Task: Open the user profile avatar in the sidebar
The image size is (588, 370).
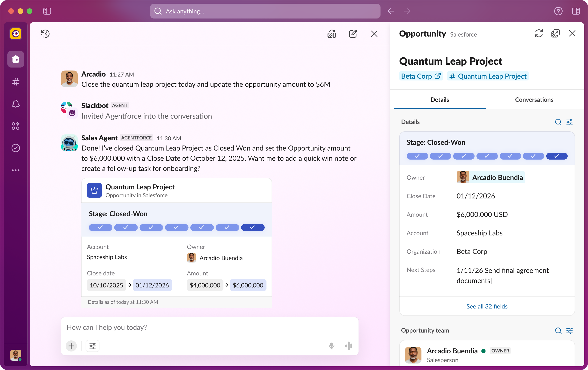Action: [16, 355]
